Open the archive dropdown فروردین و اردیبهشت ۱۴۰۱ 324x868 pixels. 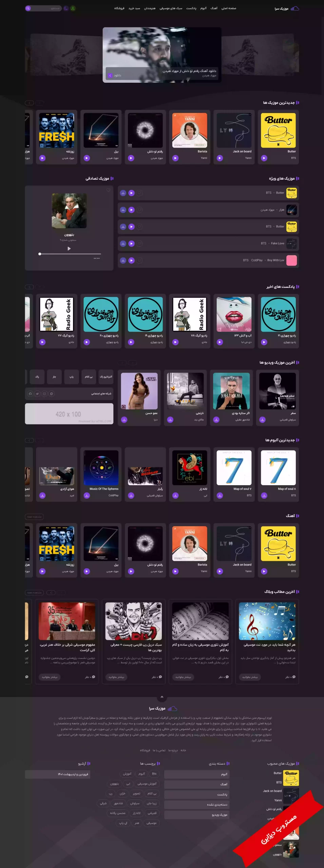point(57,774)
